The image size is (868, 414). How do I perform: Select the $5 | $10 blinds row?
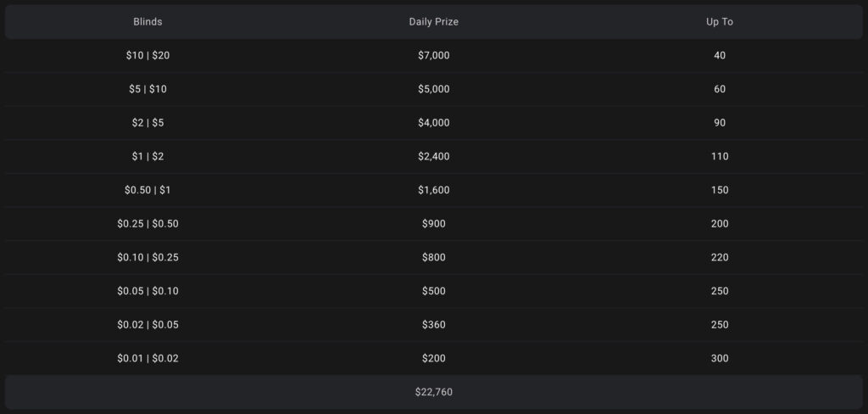(147, 89)
